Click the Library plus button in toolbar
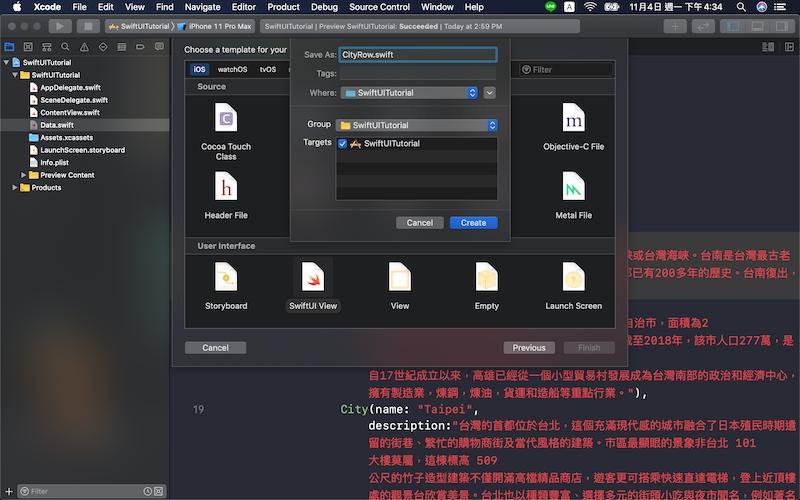The height and width of the screenshot is (500, 800). point(675,26)
